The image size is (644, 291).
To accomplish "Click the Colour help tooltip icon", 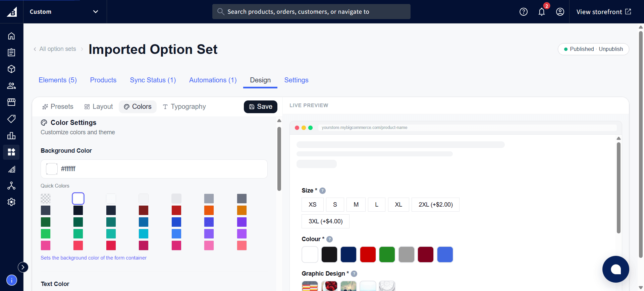I will (x=329, y=239).
